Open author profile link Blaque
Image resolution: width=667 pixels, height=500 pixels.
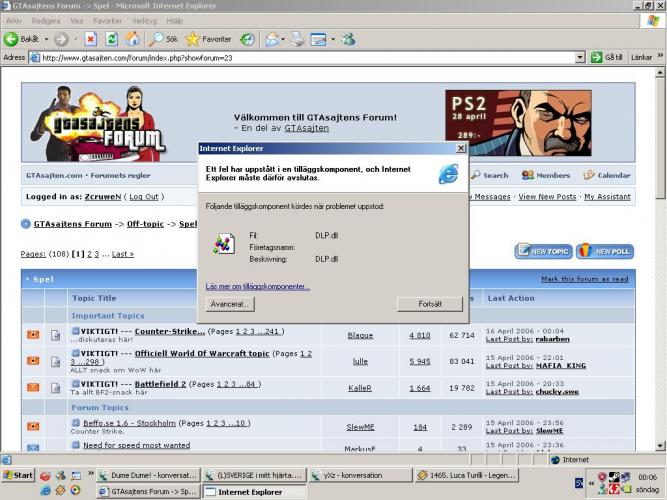(x=360, y=335)
